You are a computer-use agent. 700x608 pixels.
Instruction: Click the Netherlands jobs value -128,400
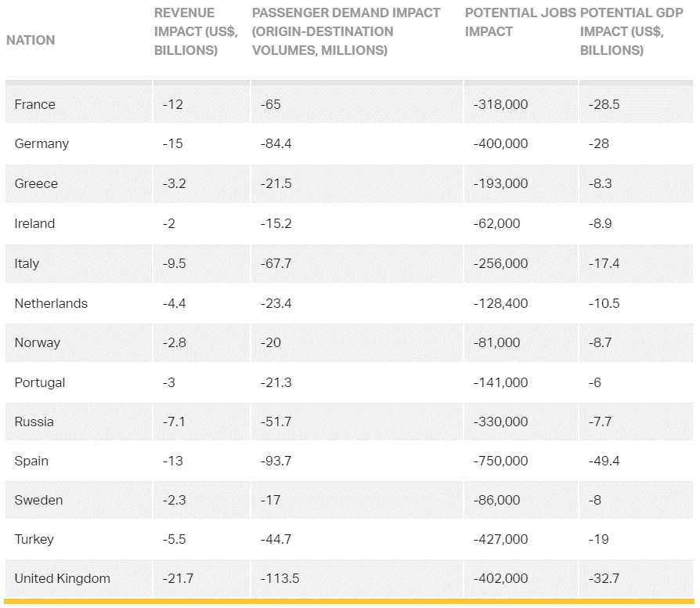[500, 303]
